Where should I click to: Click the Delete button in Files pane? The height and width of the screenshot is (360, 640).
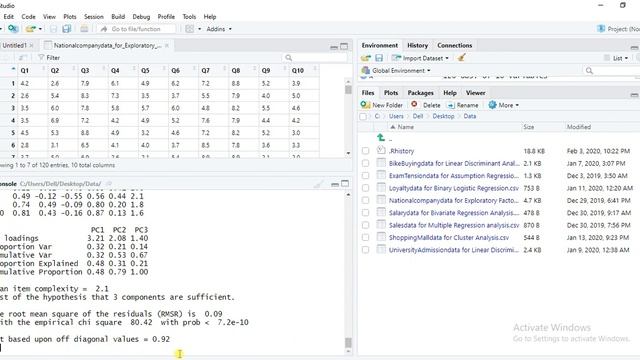[426, 105]
